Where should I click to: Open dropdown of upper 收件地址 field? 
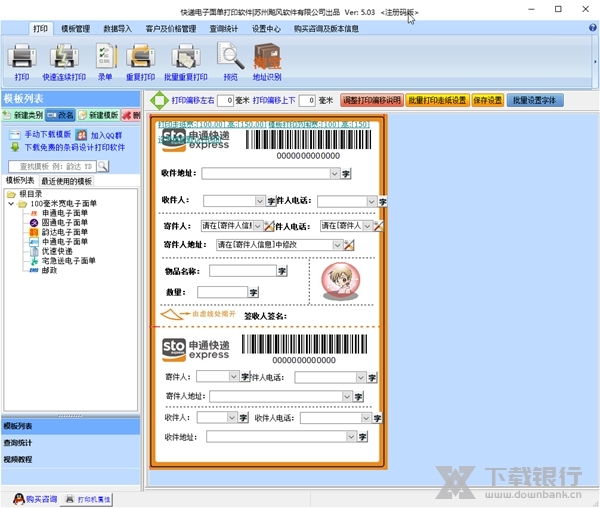point(334,174)
